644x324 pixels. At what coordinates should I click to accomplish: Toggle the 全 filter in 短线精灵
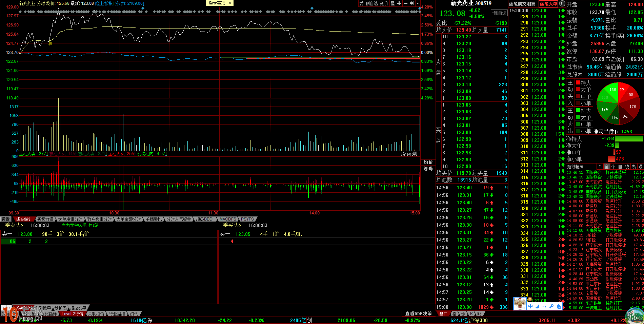[x=607, y=167]
